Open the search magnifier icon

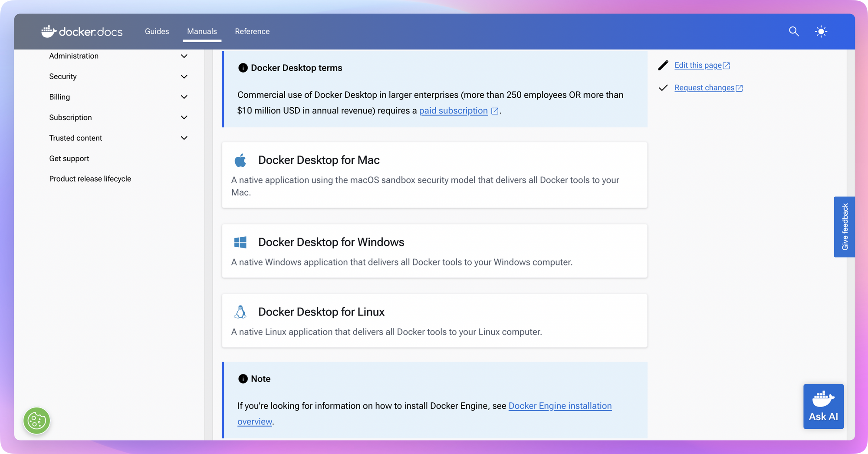pos(794,31)
